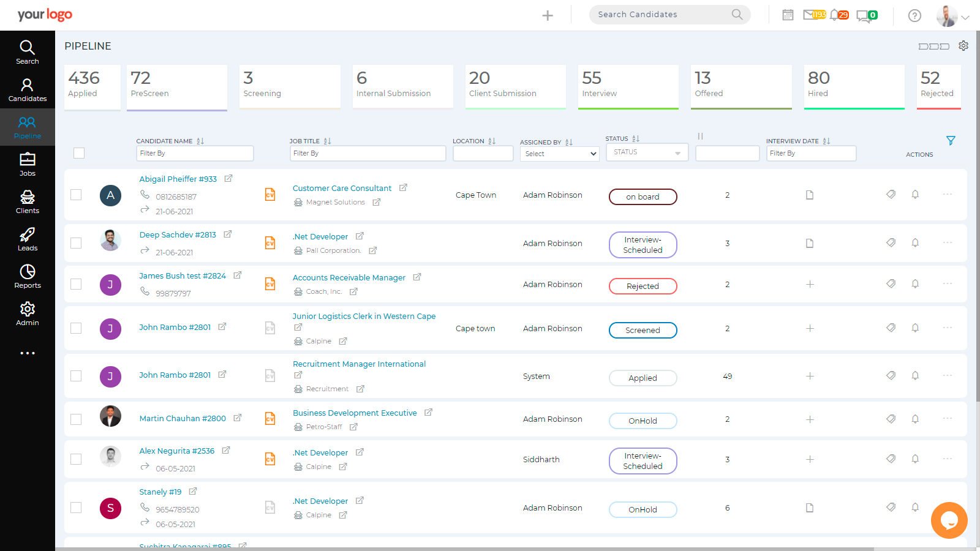Open Magnet Solutions client link

pyautogui.click(x=335, y=202)
